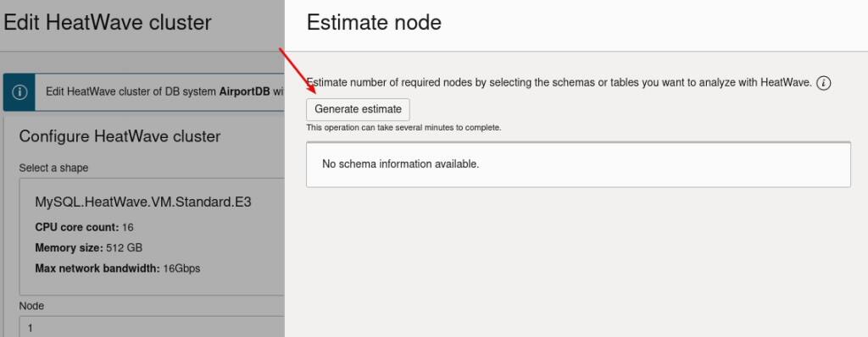Viewport: 868px width, 337px height.
Task: Click the Configure HeatWave cluster heading
Action: click(120, 136)
